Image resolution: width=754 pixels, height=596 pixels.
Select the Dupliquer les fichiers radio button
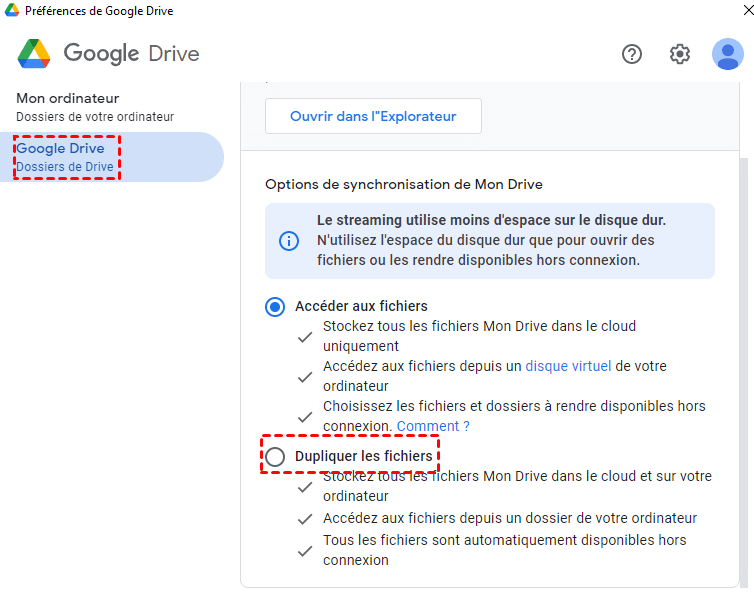[x=275, y=457]
